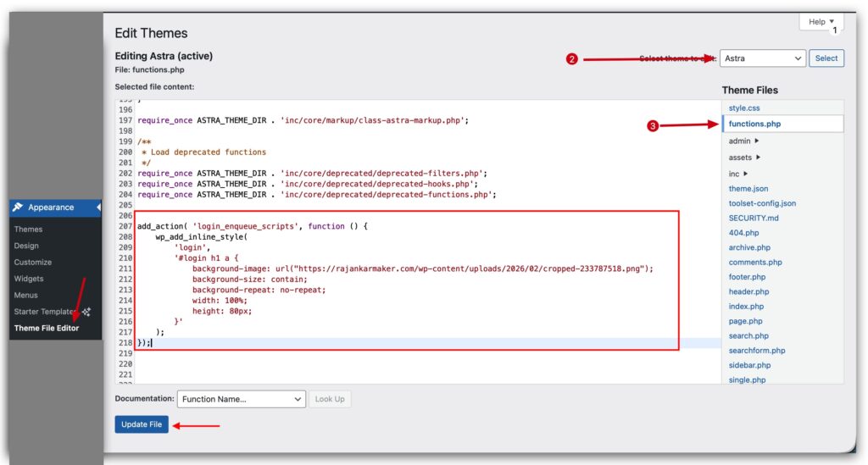Open the Help dropdown tab
Image resolution: width=868 pixels, height=465 pixels.
click(821, 22)
